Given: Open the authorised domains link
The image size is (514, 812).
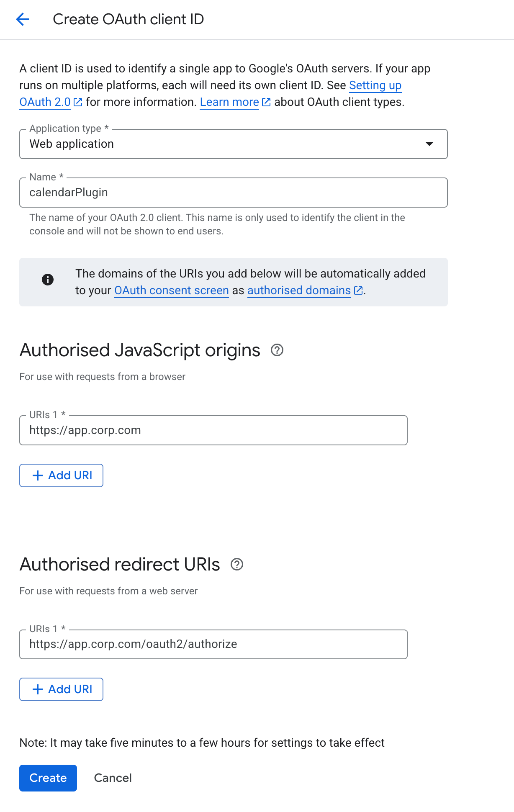Looking at the screenshot, I should pos(299,290).
